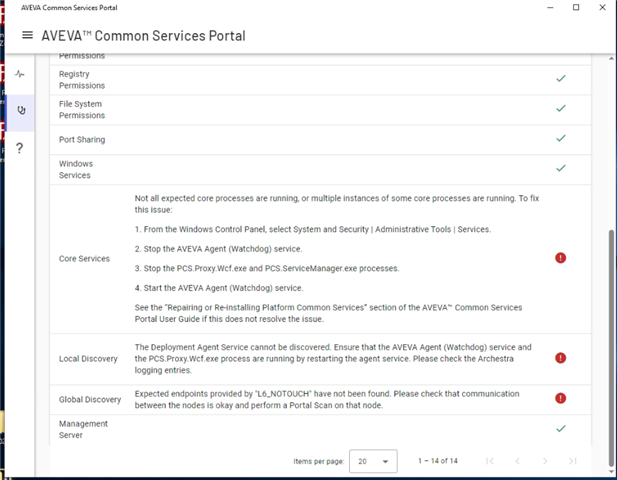
Task: Click the Local Discovery error description text
Action: click(333, 359)
